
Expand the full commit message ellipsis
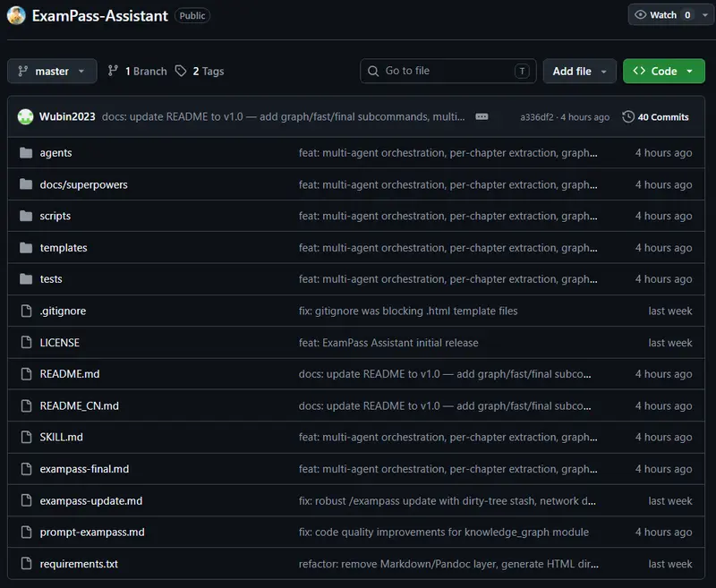482,117
